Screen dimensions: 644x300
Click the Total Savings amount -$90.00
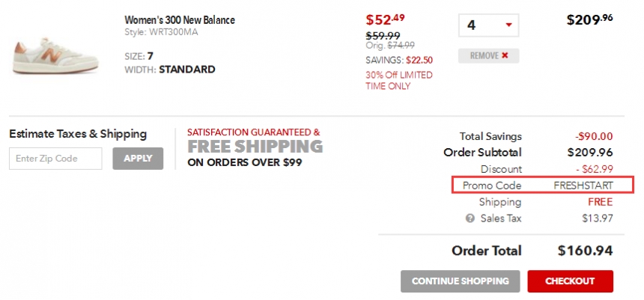[x=594, y=136]
